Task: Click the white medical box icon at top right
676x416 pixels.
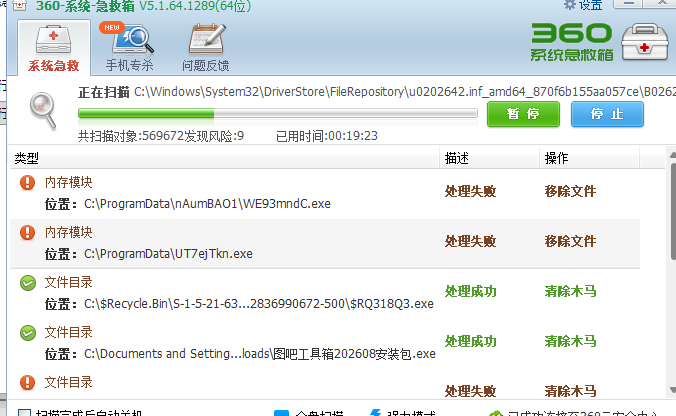Action: 645,42
